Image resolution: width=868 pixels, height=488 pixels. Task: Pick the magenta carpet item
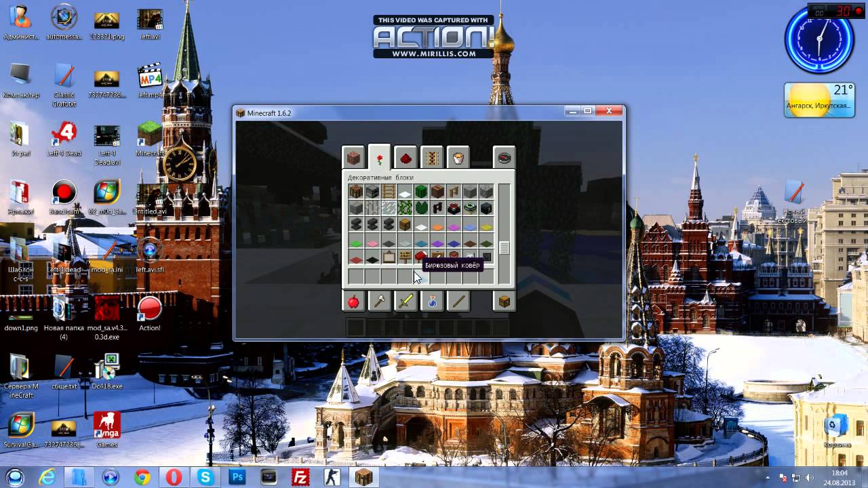click(x=454, y=224)
